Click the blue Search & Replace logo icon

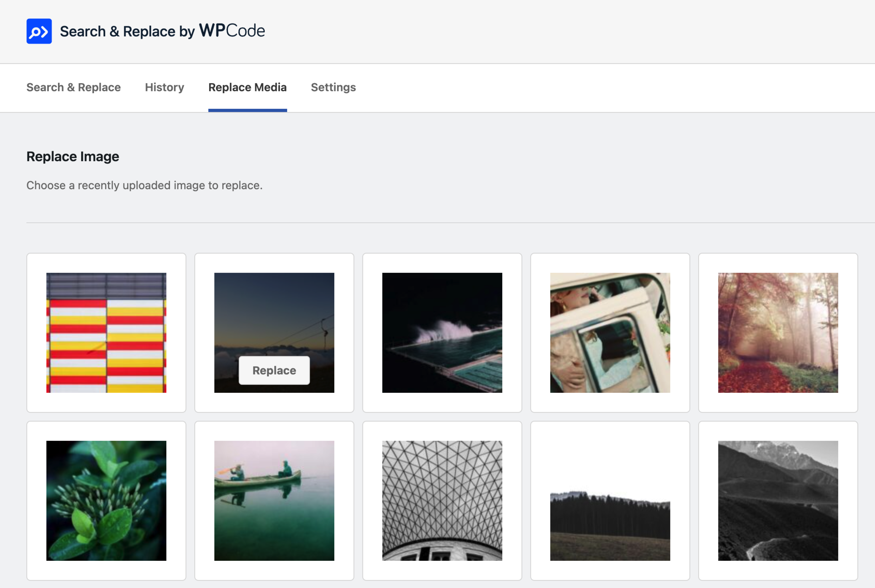pyautogui.click(x=39, y=31)
